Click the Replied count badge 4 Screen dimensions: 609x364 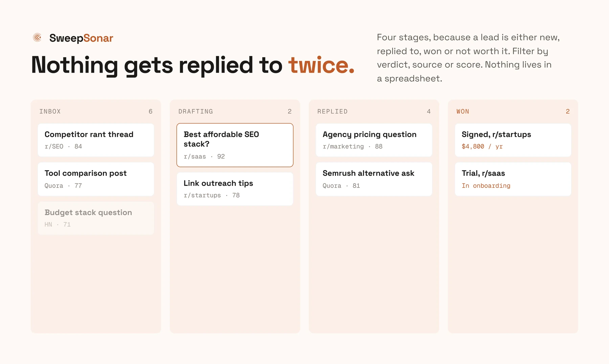[429, 112]
